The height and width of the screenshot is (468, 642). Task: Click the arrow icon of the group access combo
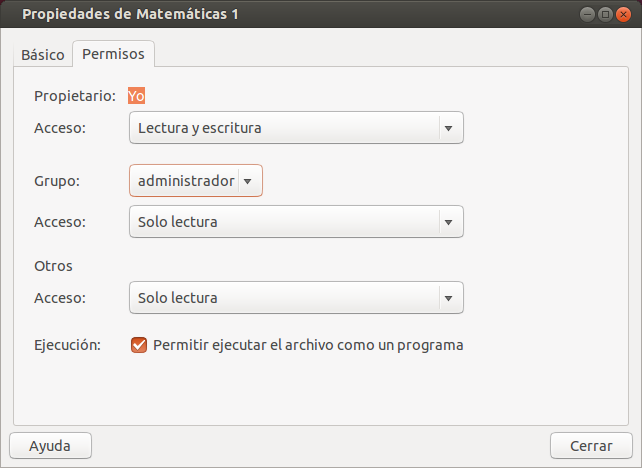(x=448, y=222)
